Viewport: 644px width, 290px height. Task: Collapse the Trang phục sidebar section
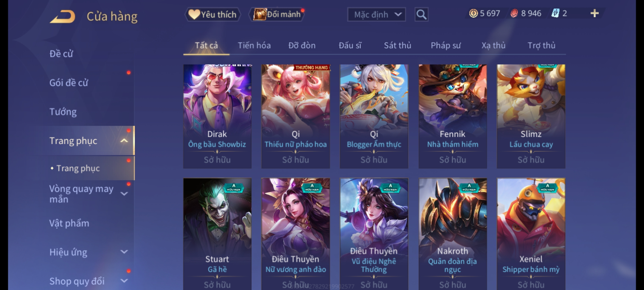(x=124, y=141)
